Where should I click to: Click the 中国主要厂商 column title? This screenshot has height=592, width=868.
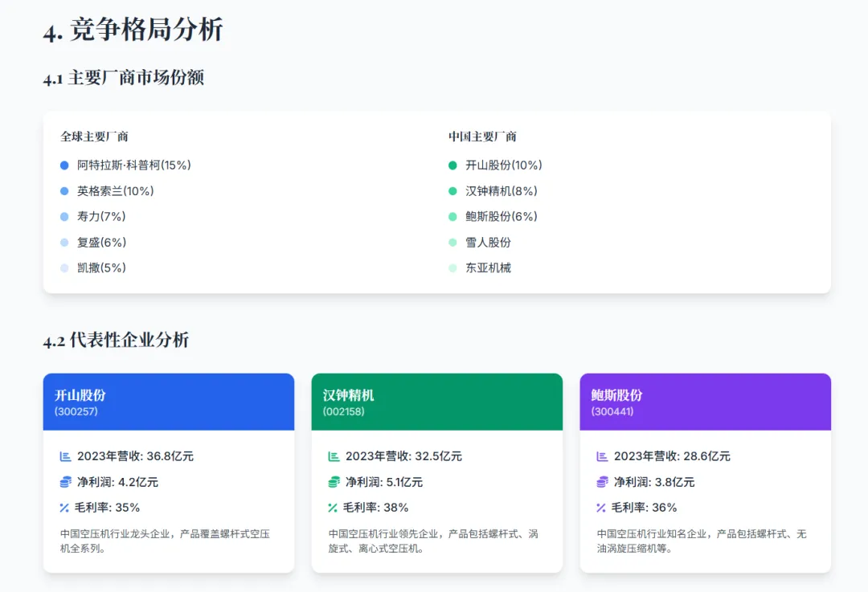tap(483, 137)
